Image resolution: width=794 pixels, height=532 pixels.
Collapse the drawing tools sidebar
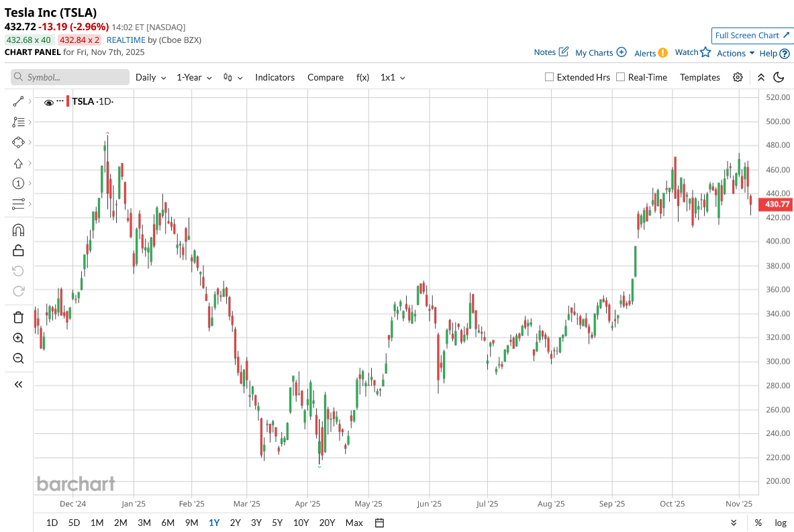(18, 384)
